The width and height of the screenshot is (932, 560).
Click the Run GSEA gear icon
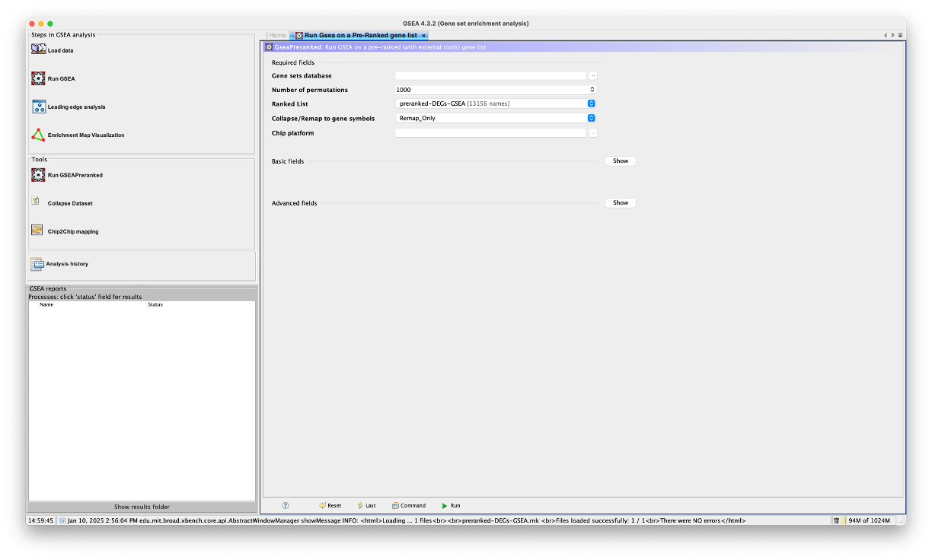38,78
